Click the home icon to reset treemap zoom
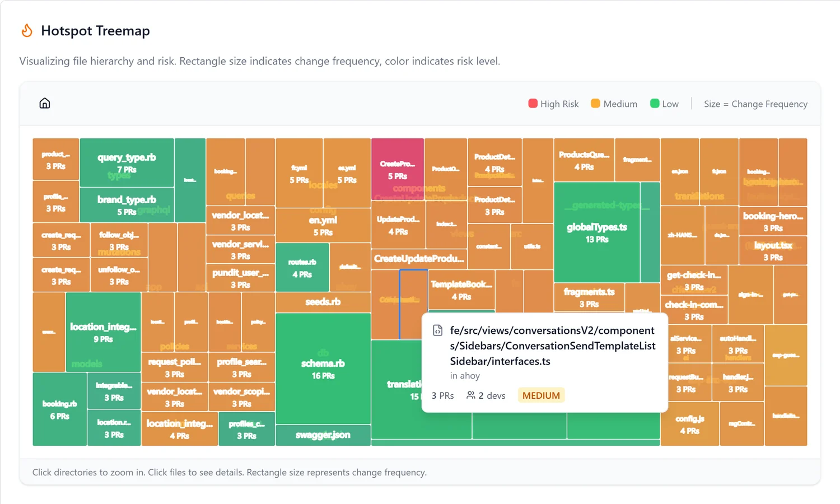840x504 pixels. (44, 103)
